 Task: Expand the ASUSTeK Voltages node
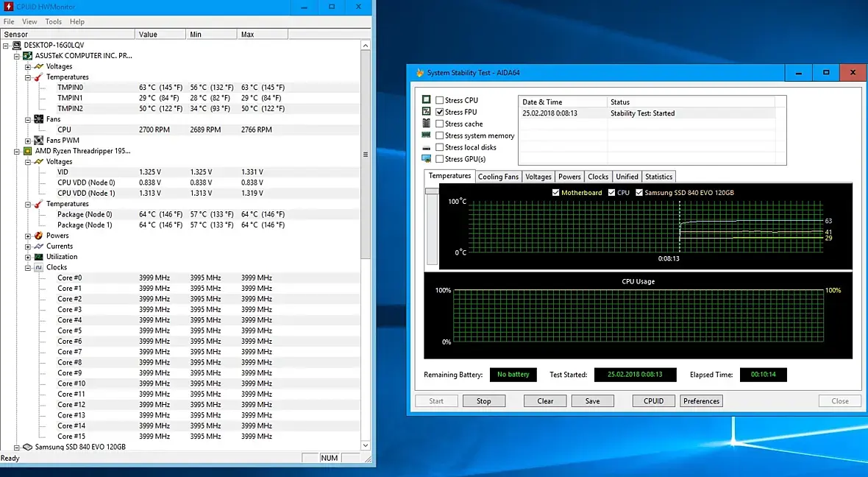pos(28,66)
